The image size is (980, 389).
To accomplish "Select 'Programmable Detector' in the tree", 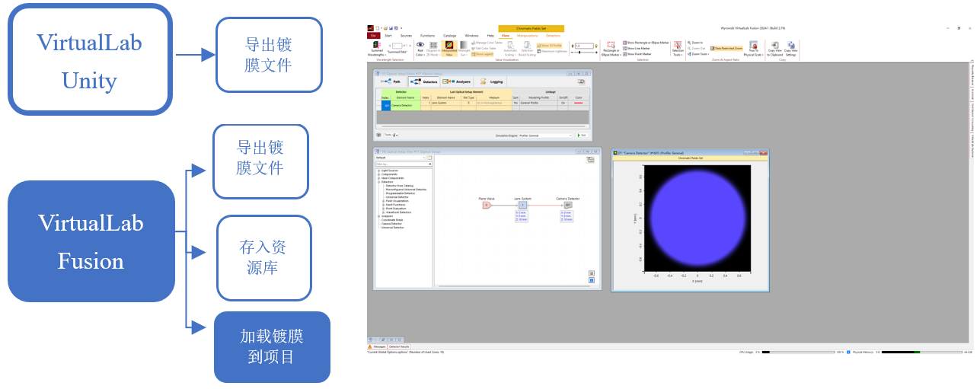I will (401, 193).
